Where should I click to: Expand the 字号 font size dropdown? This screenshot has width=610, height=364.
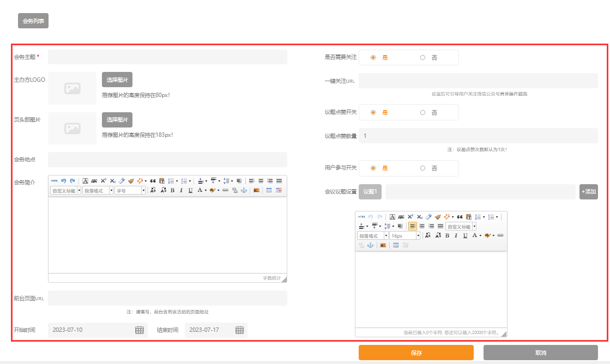click(x=130, y=191)
